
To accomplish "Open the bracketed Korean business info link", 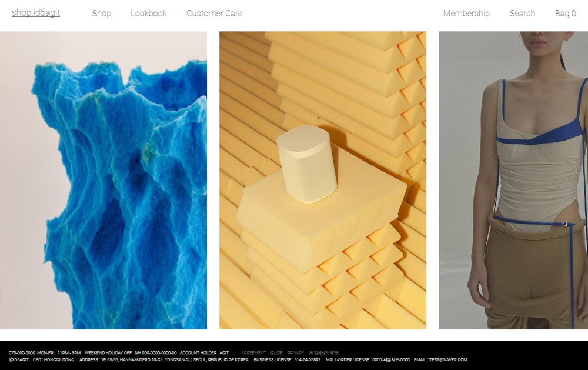I will tap(323, 353).
